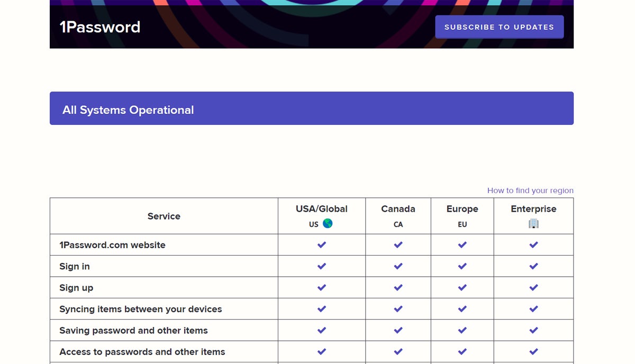Click the Europe checkmark for Sign in

[x=462, y=266]
